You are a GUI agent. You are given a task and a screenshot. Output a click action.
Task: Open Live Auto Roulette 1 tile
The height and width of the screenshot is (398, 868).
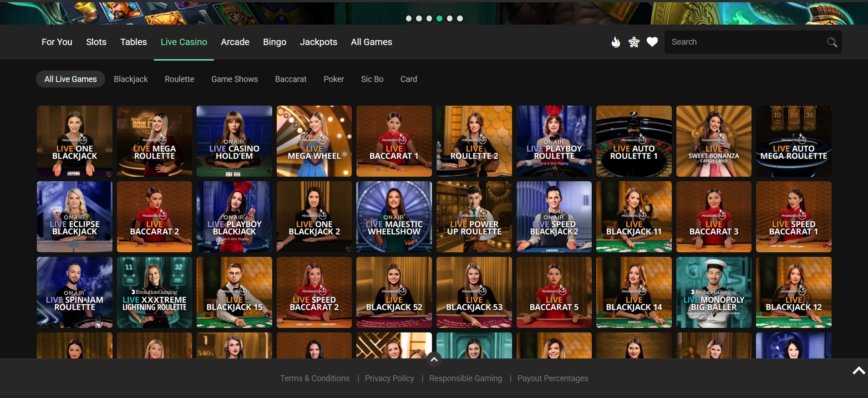pyautogui.click(x=634, y=141)
